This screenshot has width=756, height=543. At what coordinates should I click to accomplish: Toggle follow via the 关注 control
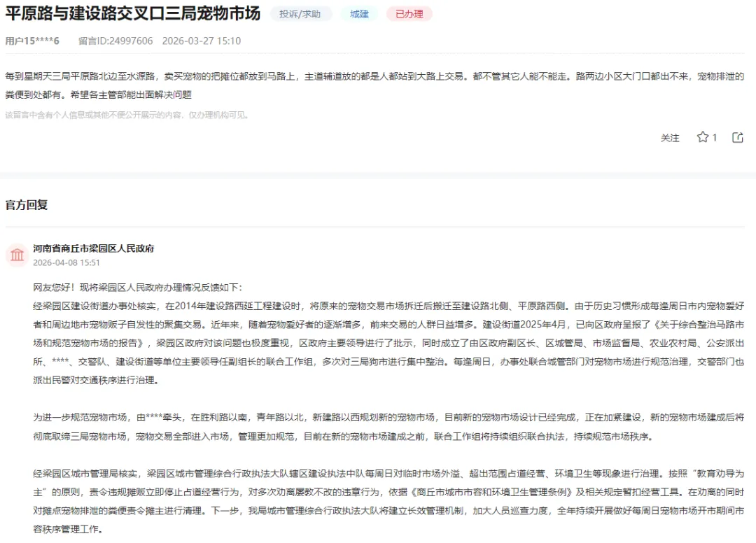coord(671,138)
